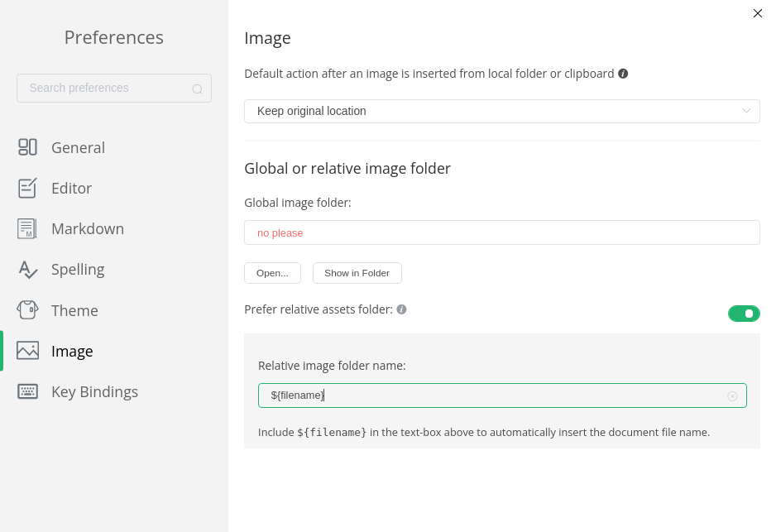Viewport: 776px width, 532px height.
Task: Click info icon next to relative assets
Action: (x=401, y=309)
